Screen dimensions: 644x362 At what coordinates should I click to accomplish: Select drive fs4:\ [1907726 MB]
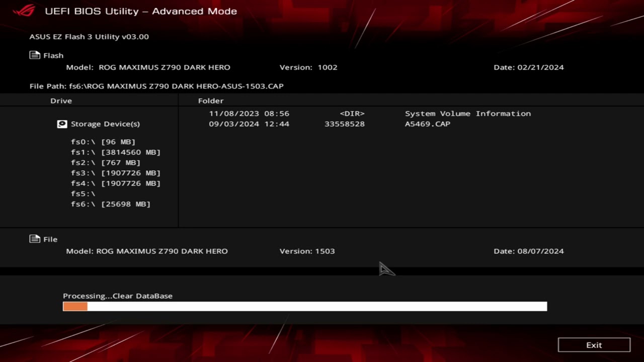pos(116,183)
